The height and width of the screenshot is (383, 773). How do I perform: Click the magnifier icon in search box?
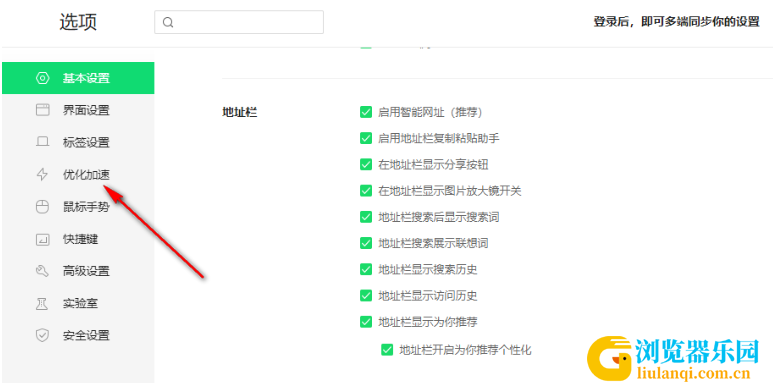coord(168,22)
